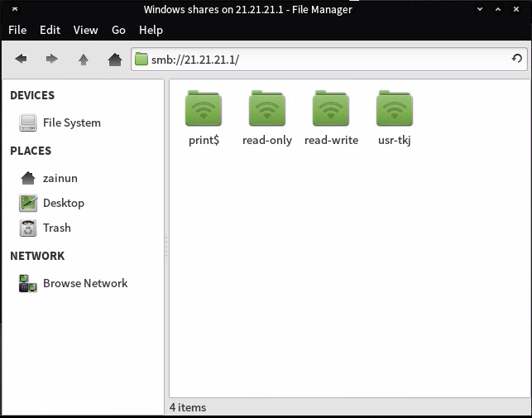
Task: Open the print$ share folder
Action: tap(204, 108)
